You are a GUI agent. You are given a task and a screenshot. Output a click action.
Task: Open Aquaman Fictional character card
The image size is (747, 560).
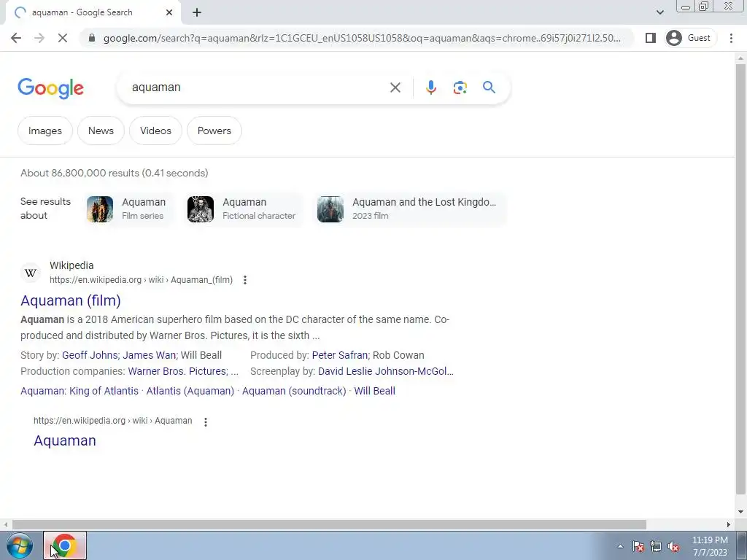[x=243, y=209]
